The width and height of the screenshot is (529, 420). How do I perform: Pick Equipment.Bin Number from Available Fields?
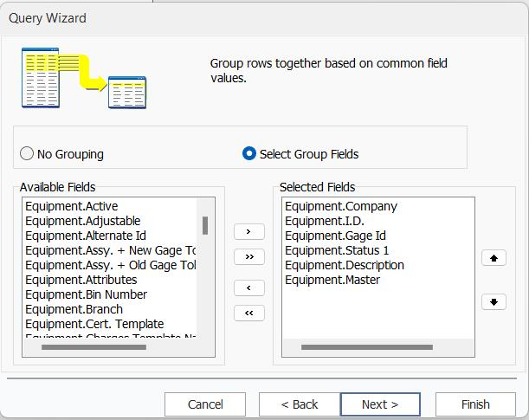pyautogui.click(x=86, y=294)
